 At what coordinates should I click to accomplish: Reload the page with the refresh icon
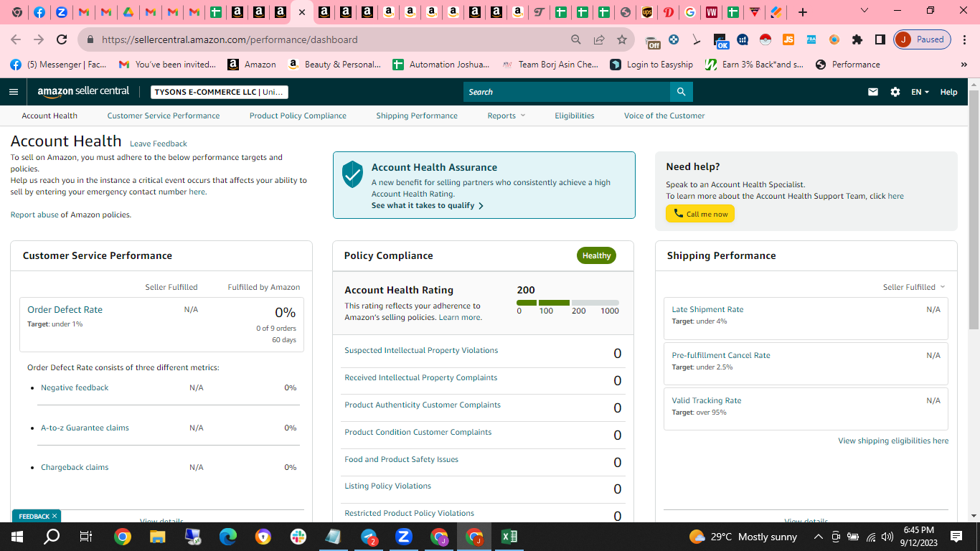point(62,39)
